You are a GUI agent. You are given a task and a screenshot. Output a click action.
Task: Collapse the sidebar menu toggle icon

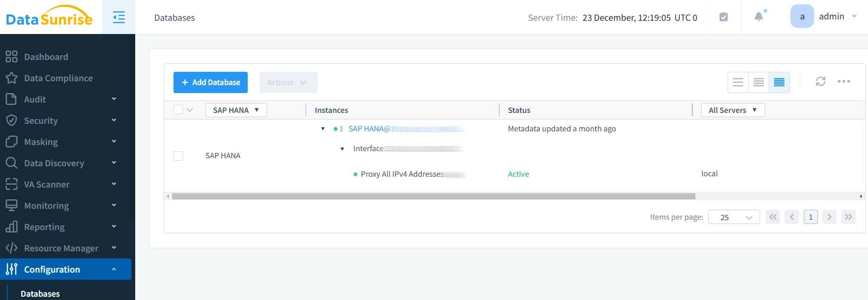pos(119,17)
